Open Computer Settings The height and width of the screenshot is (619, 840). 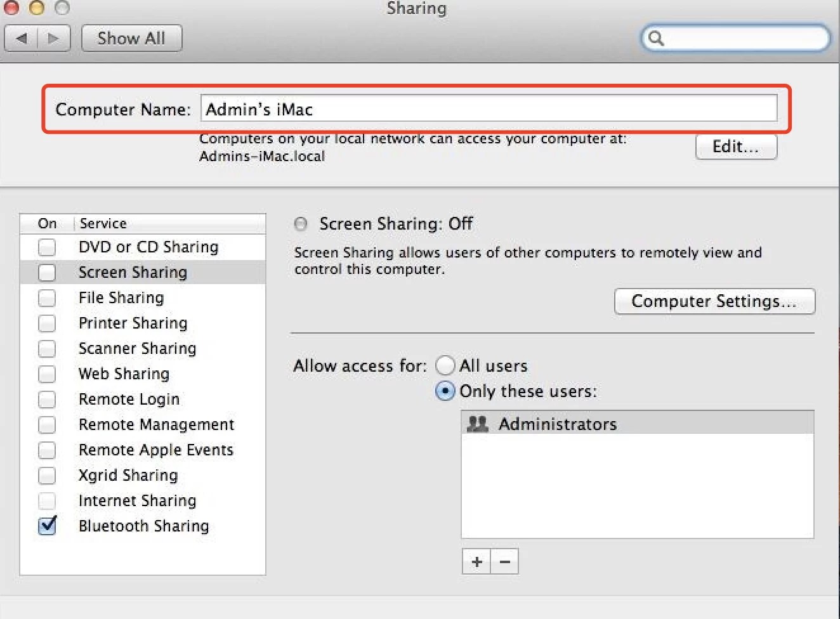(x=714, y=301)
